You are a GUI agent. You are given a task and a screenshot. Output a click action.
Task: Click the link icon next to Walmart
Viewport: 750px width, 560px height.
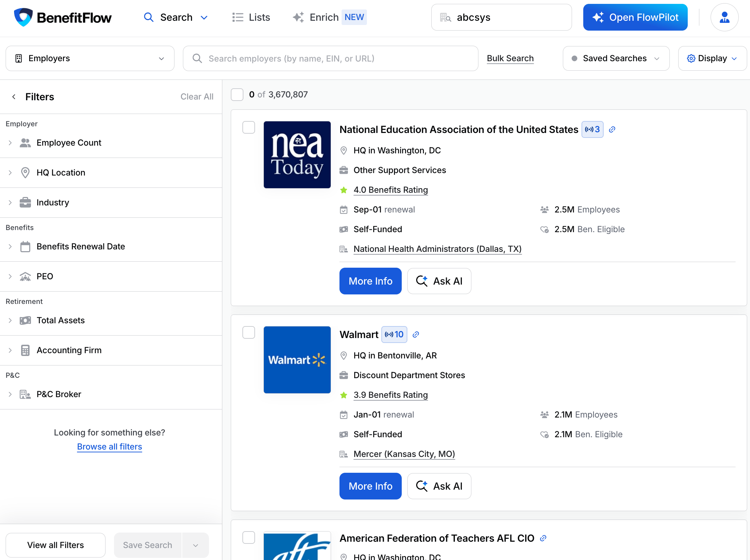[x=416, y=335]
